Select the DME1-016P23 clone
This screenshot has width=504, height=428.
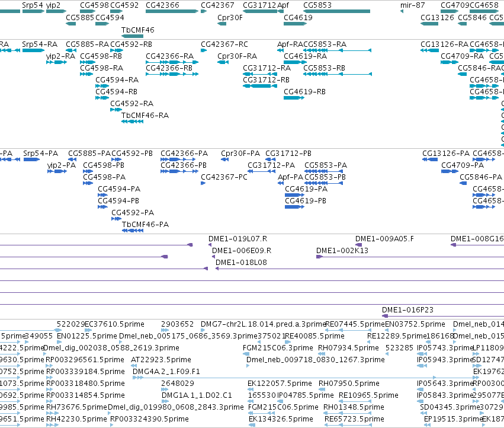(443, 316)
